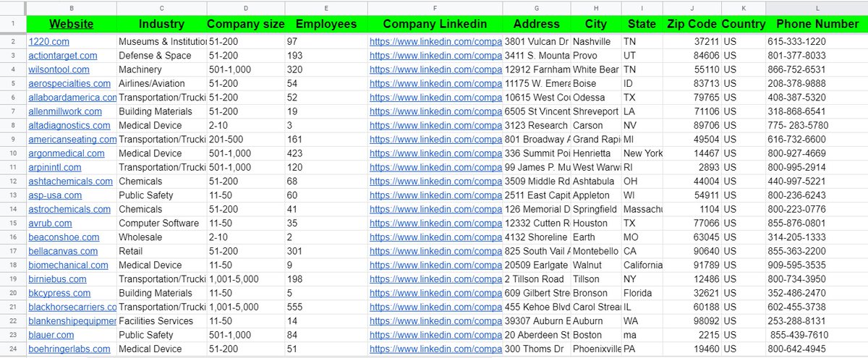Open LinkedIn URL in the avrub.com row

435,223
